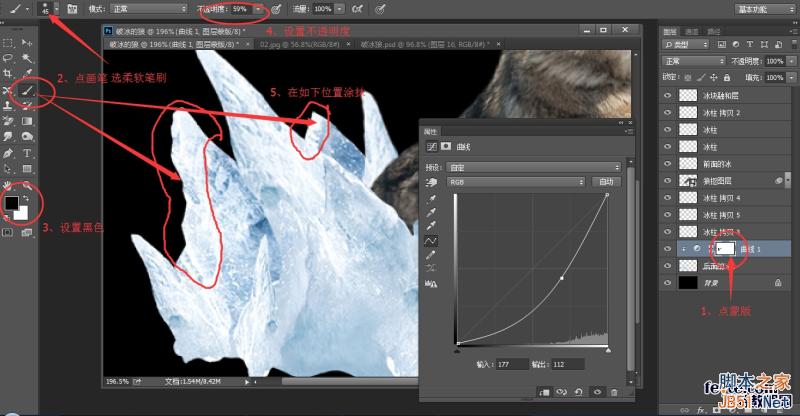The image size is (800, 416).
Task: Select the Move tool
Action: (x=27, y=43)
